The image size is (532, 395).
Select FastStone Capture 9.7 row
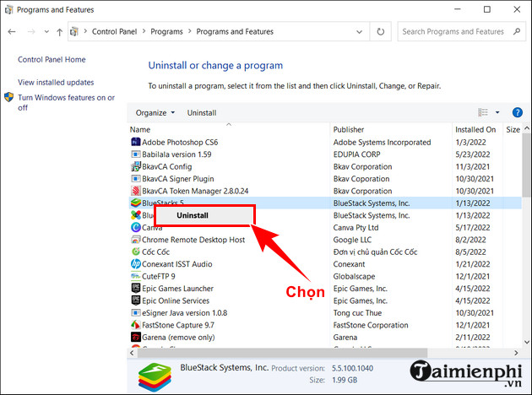[325, 325]
